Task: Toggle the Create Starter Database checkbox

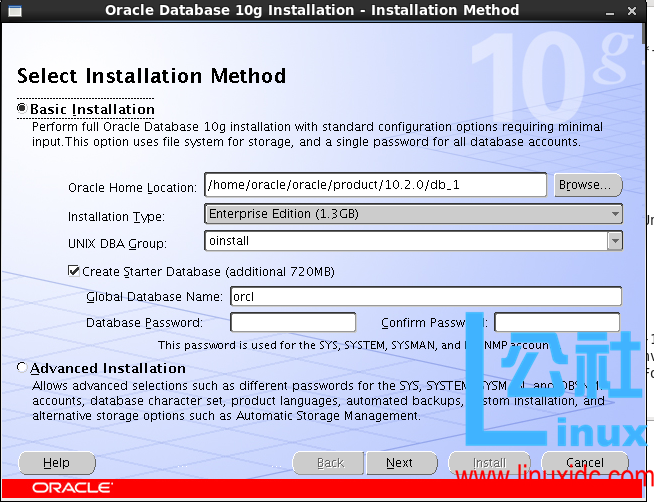Action: (x=74, y=271)
